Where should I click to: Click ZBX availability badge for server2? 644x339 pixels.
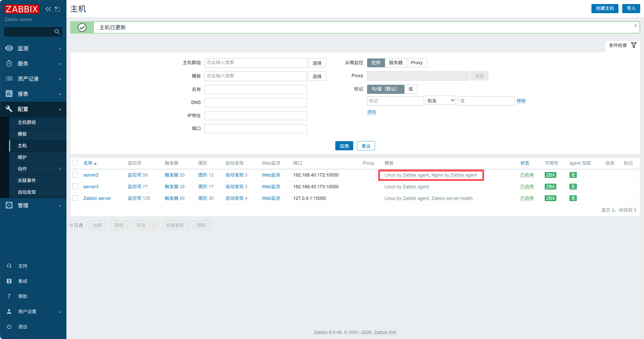coord(551,175)
